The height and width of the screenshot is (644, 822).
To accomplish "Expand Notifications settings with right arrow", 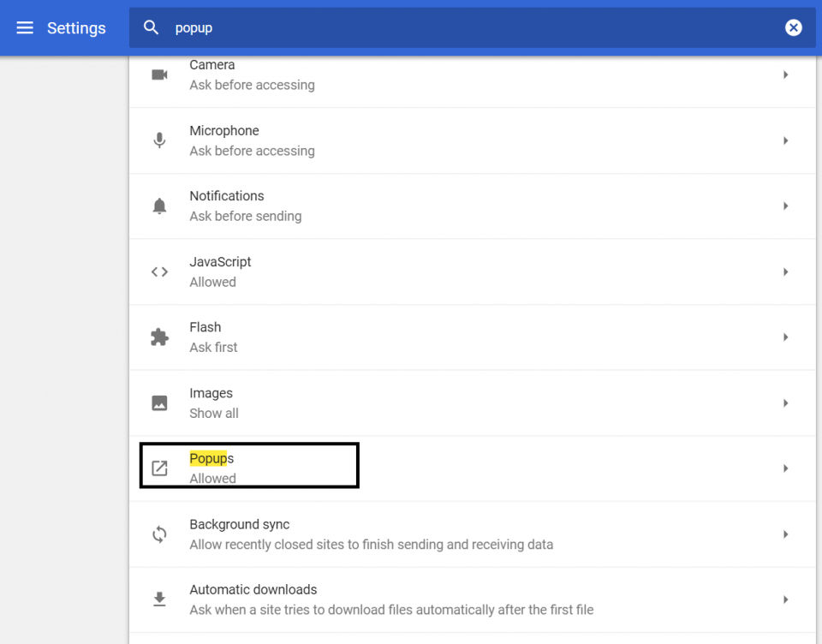I will tap(785, 206).
